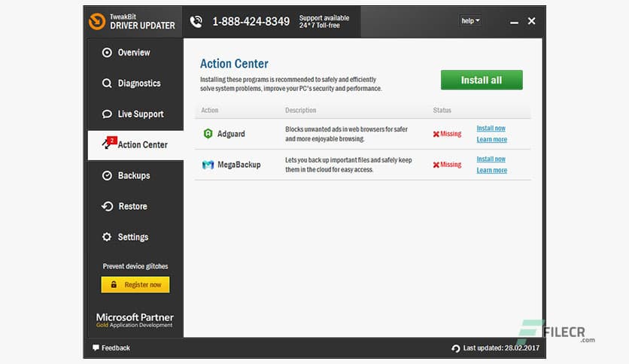Open the Settings section
This screenshot has width=629, height=364.
click(x=135, y=237)
